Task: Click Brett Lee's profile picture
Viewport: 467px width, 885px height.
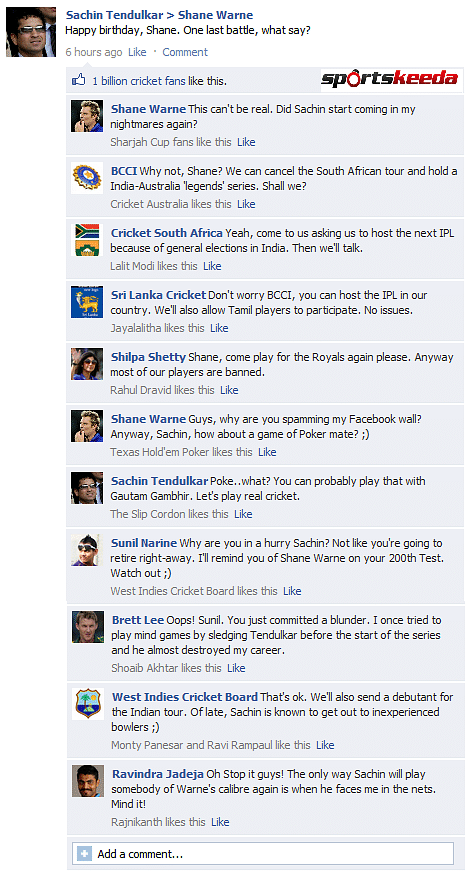Action: pos(88,627)
